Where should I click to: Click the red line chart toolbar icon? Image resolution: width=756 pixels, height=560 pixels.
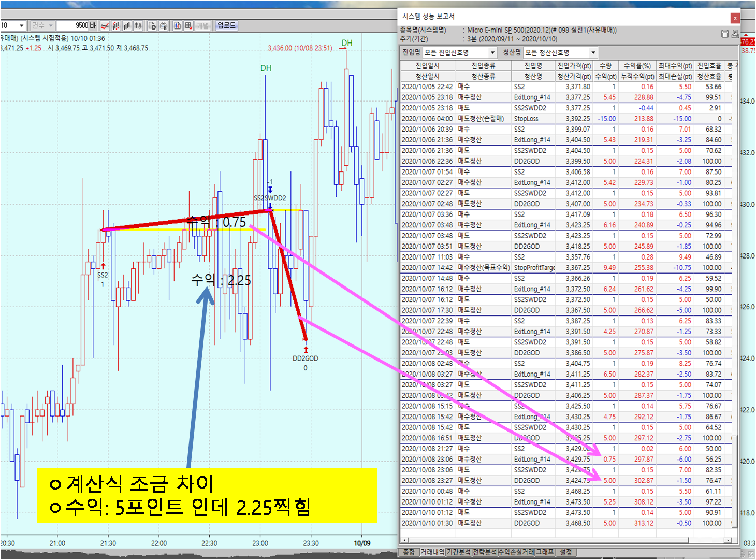pyautogui.click(x=105, y=25)
